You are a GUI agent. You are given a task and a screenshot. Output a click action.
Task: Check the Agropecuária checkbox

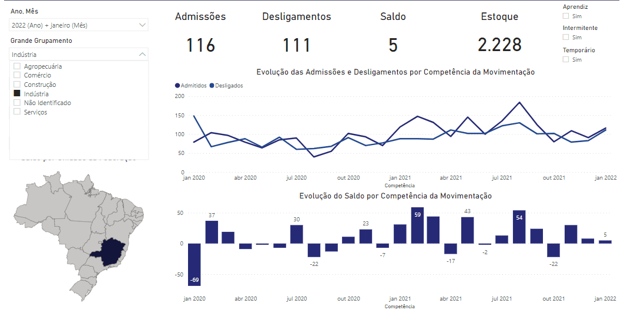pos(17,66)
